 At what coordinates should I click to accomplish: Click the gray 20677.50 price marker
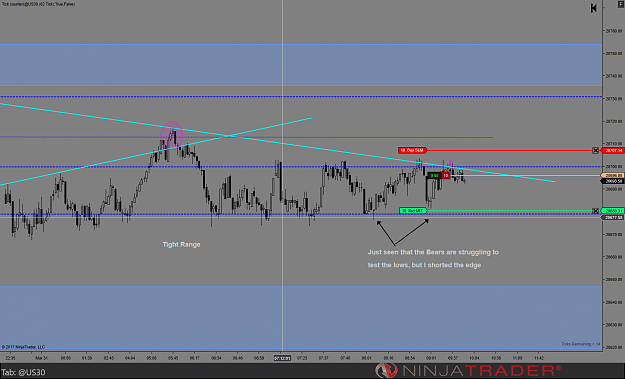point(613,218)
